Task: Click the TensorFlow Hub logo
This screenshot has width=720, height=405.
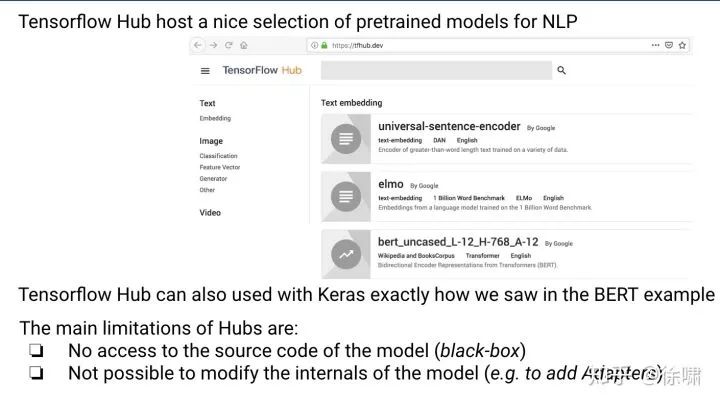Action: [x=263, y=71]
